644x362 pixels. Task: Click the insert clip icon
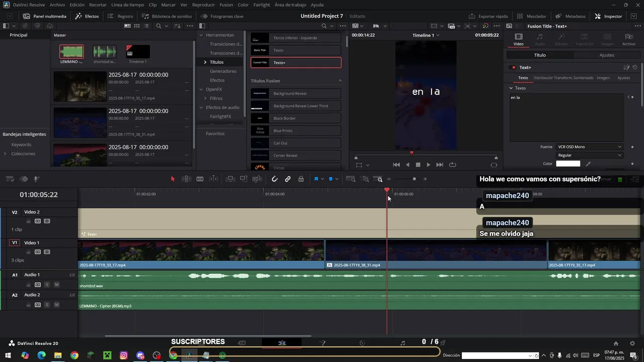click(230, 179)
